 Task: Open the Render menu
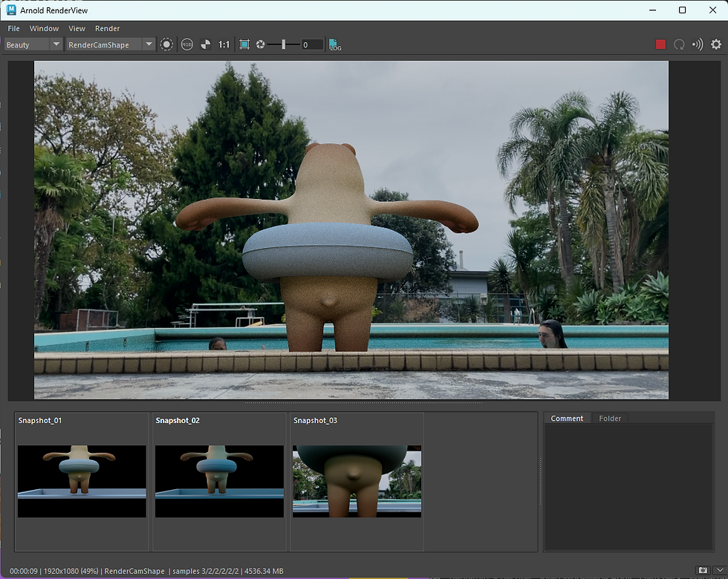click(107, 28)
